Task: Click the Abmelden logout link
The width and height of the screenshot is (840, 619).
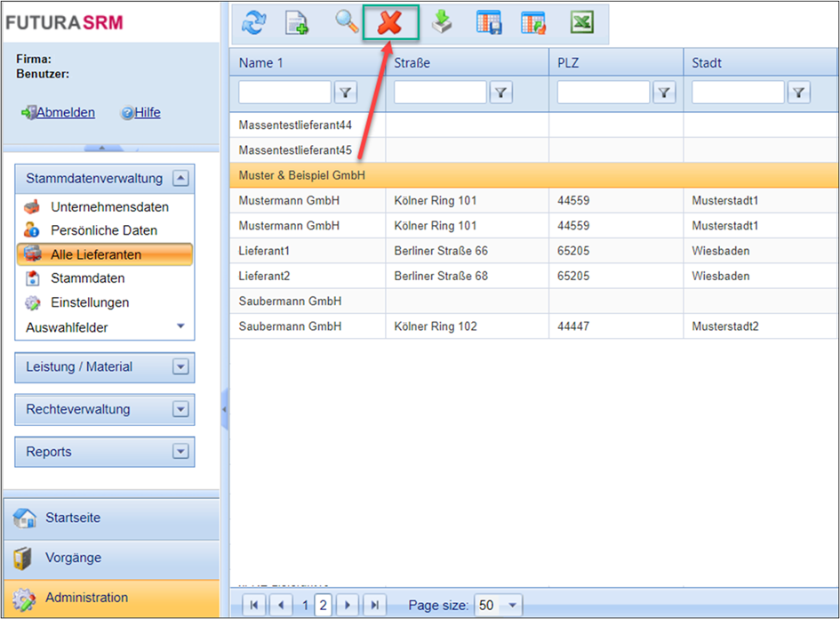Action: click(65, 112)
